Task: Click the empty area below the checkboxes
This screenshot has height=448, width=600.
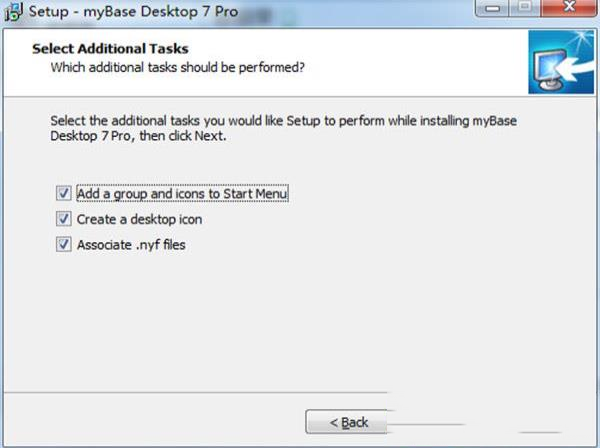Action: [x=300, y=320]
